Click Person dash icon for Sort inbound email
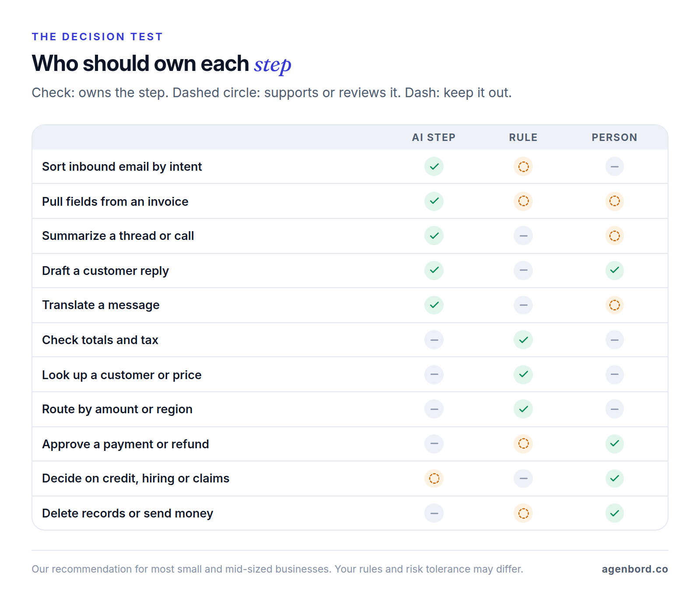 point(615,166)
